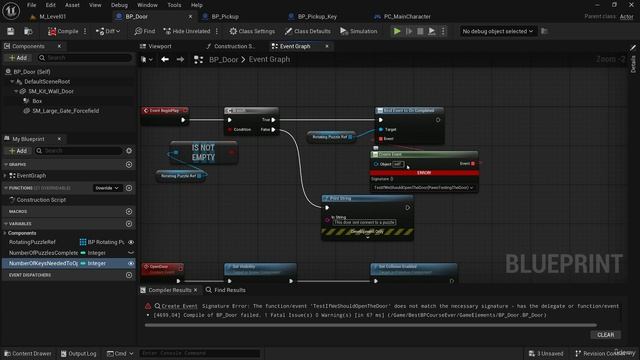Image resolution: width=640 pixels, height=360 pixels.
Task: Switch to the BP_Pickup_Key tab
Action: pos(317,17)
